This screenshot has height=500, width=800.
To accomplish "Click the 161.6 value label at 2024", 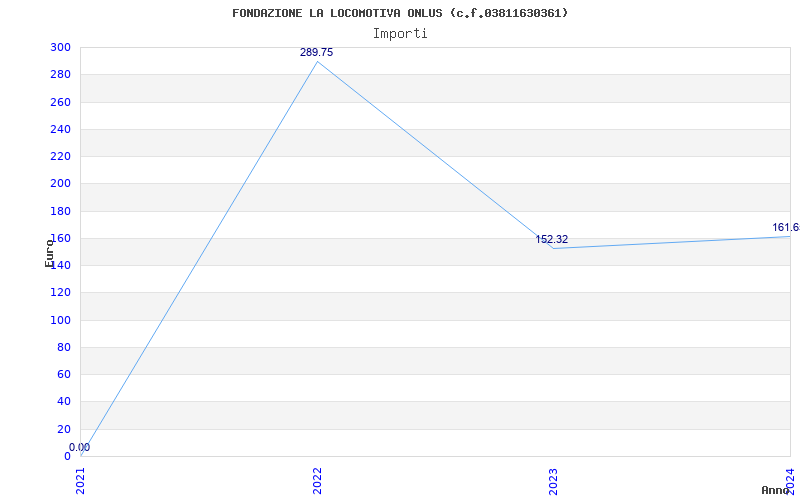I will tap(786, 228).
